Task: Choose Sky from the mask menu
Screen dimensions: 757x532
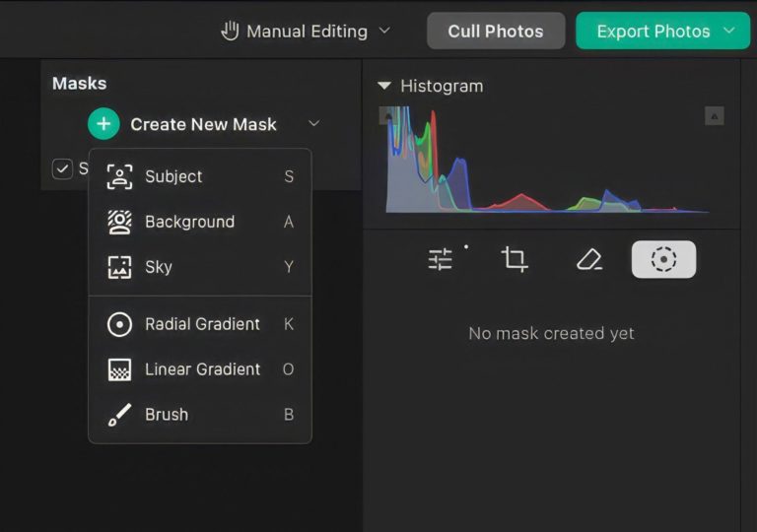Action: pos(200,267)
